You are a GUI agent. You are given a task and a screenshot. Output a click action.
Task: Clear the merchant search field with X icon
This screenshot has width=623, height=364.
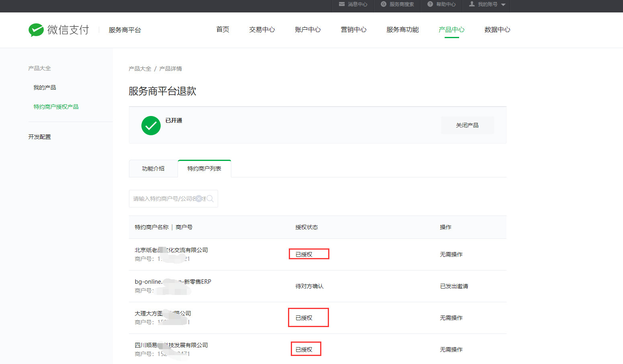click(199, 199)
